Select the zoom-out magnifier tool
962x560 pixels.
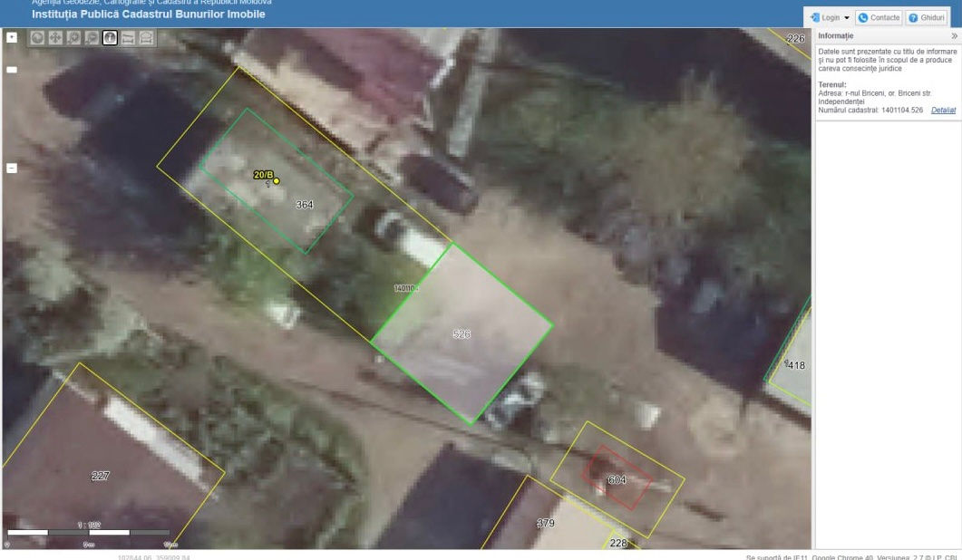click(92, 38)
